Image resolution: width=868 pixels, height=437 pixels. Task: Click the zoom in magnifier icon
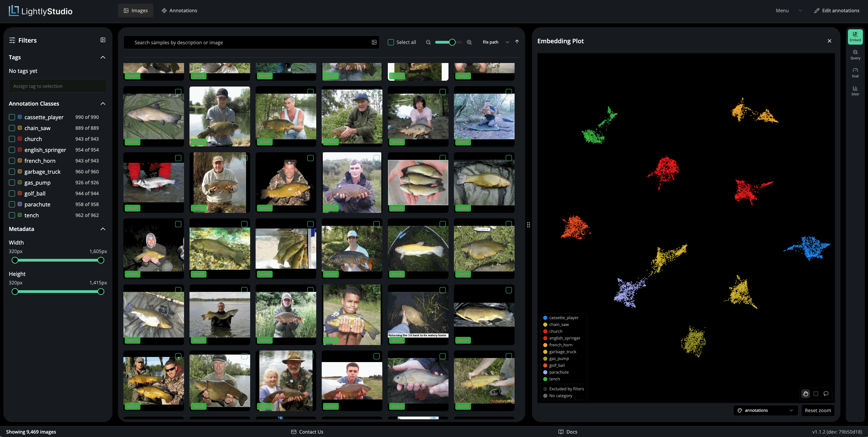tap(469, 42)
